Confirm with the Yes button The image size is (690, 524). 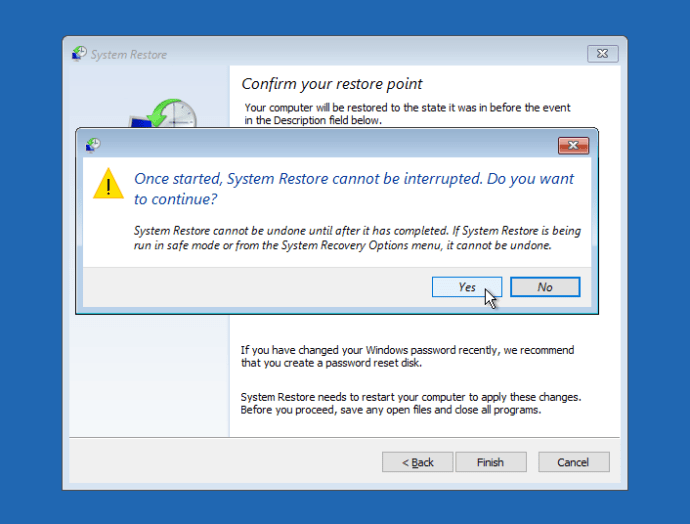[466, 287]
